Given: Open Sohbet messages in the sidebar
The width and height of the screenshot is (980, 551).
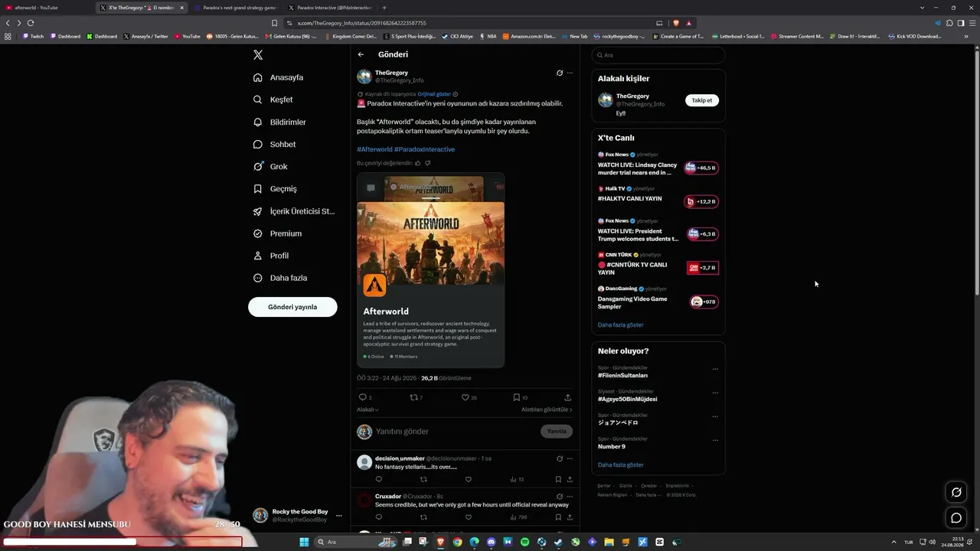Looking at the screenshot, I should tap(274, 144).
